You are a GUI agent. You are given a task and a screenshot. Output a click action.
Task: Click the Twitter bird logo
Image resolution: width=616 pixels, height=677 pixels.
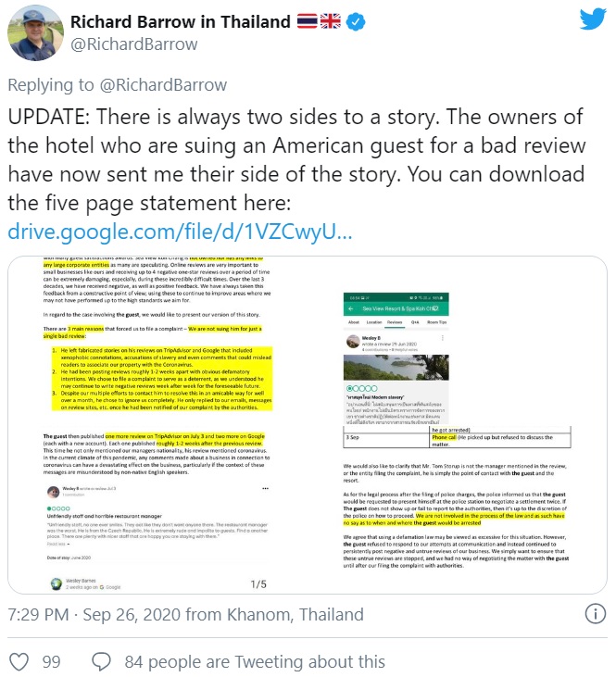593,19
